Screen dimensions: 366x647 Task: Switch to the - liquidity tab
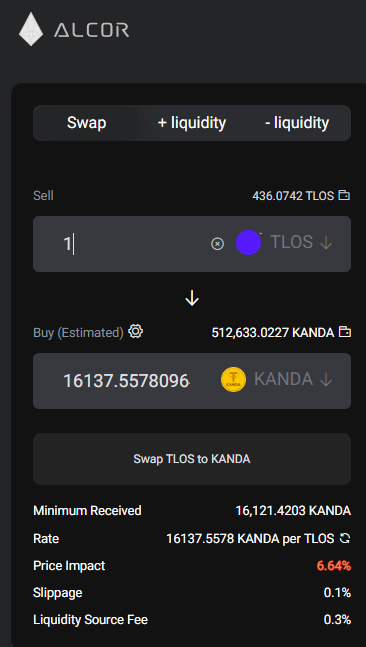pyautogui.click(x=297, y=123)
